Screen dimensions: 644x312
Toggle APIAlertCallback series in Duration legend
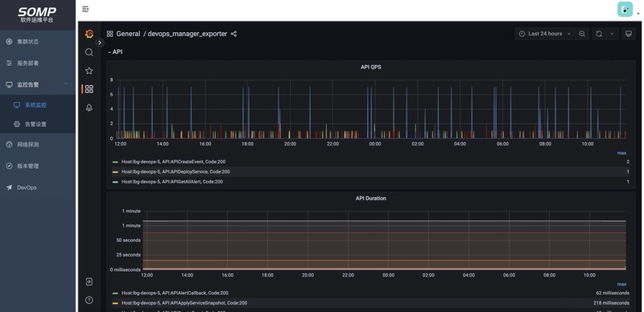click(175, 294)
